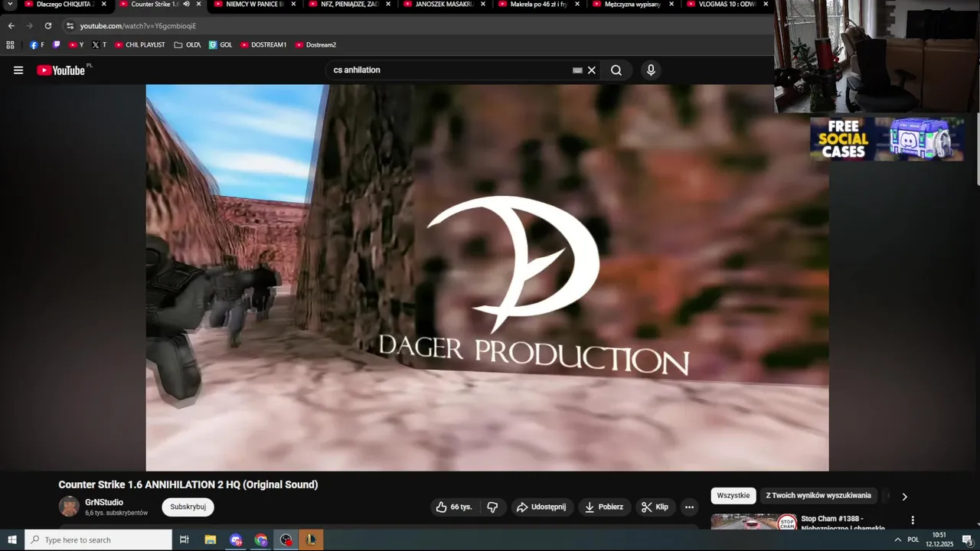Screen dimensions: 980x551
Task: Go to the YouTube home logo
Action: pos(60,70)
